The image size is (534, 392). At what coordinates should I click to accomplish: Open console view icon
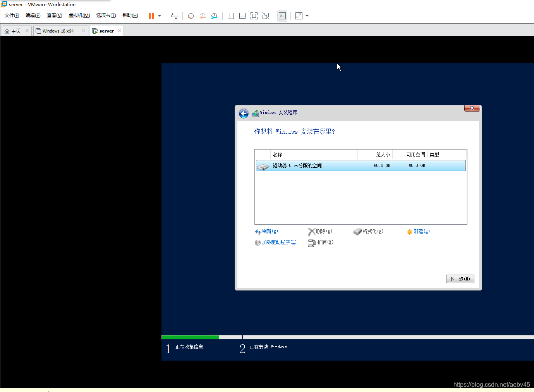tap(282, 16)
